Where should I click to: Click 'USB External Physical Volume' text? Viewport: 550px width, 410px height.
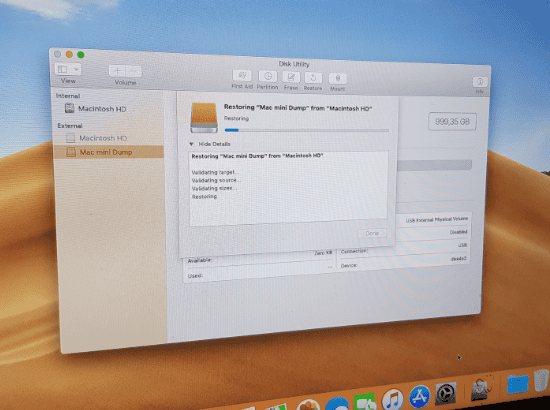[x=437, y=220]
